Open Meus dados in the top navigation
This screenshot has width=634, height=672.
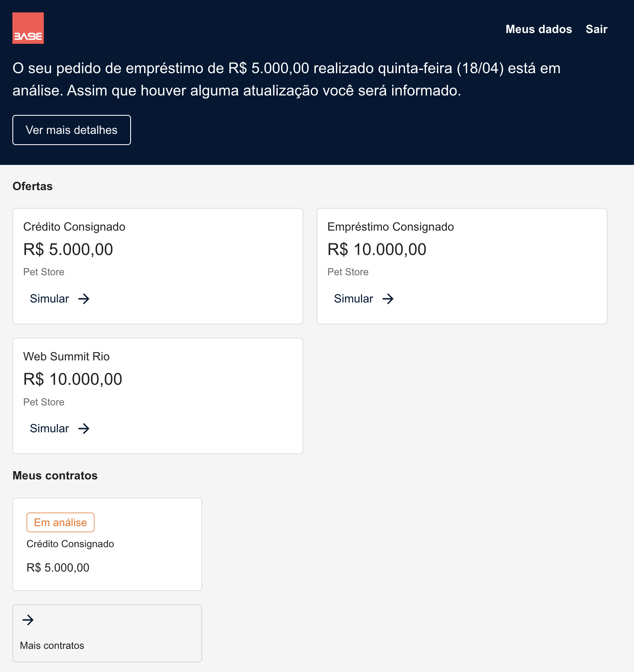tap(539, 29)
